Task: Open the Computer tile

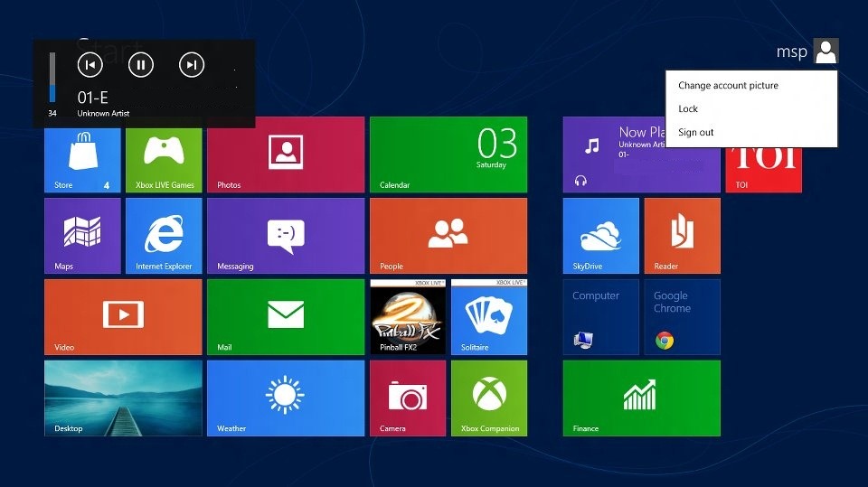Action: (601, 317)
